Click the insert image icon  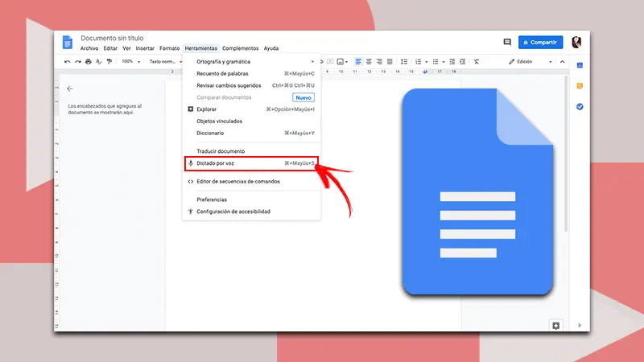(x=340, y=62)
